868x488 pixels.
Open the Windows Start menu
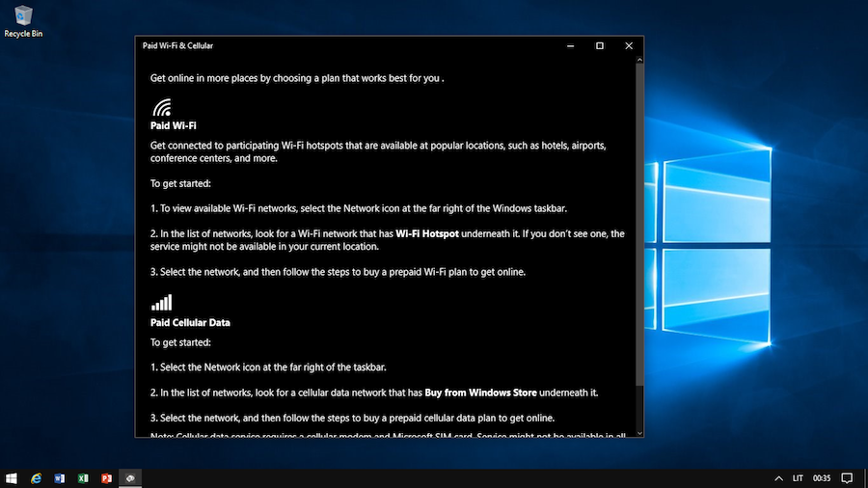12,477
